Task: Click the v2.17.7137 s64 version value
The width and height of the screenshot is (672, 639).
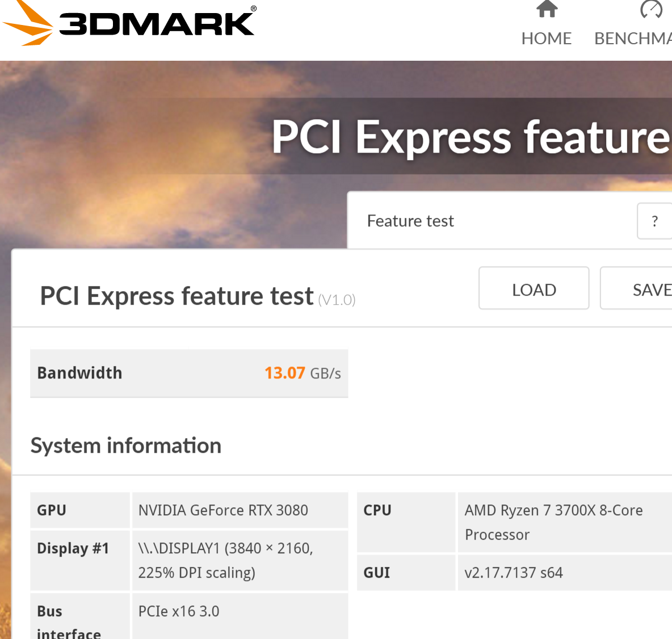Action: 514,573
